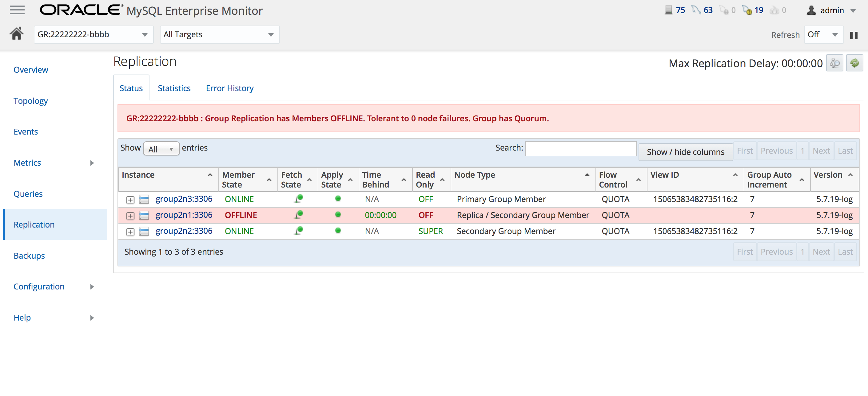
Task: Pause auto refresh with the pause button
Action: point(853,35)
